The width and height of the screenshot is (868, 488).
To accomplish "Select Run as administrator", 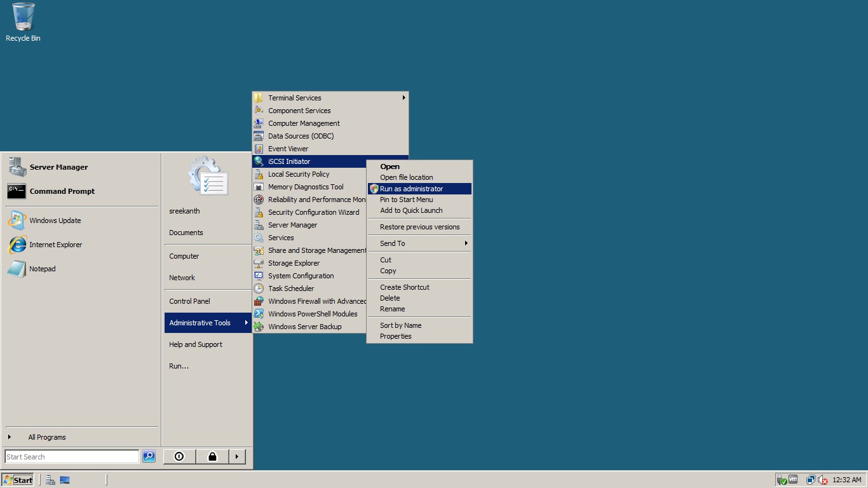I will tap(411, 189).
